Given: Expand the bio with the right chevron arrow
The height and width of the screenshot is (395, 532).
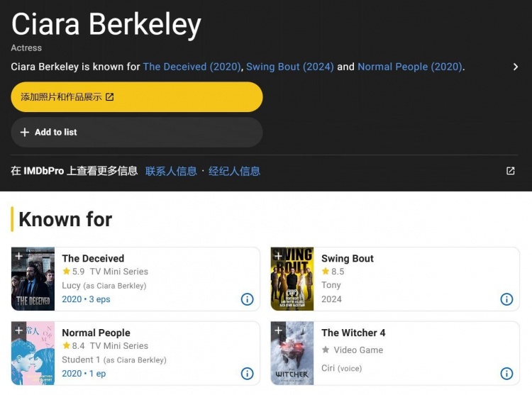Looking at the screenshot, I should (516, 67).
